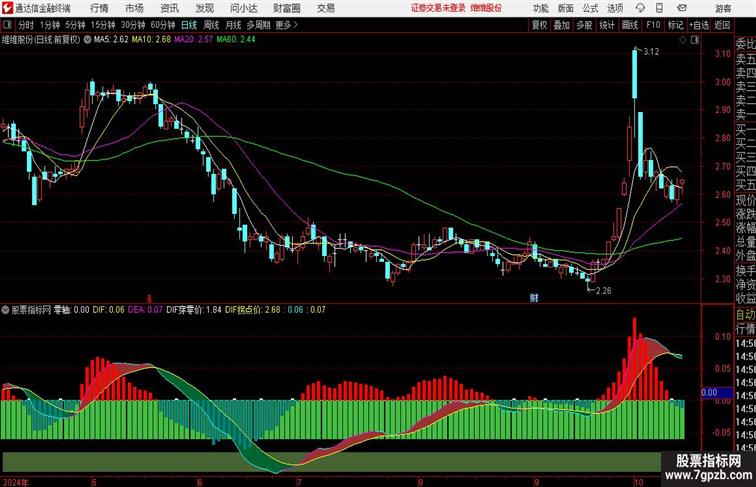
Task: Click the 股票指标网 indicator name label
Action: pyautogui.click(x=31, y=310)
